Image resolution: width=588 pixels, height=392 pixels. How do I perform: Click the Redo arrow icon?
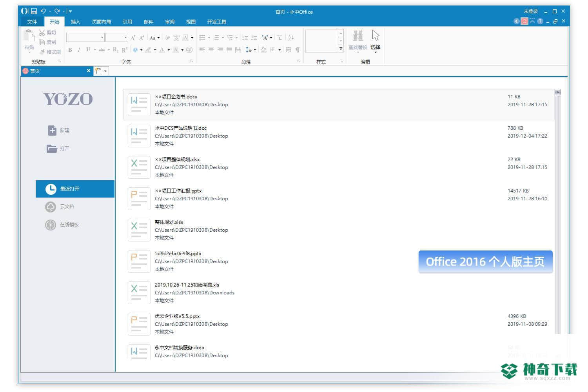coord(57,11)
